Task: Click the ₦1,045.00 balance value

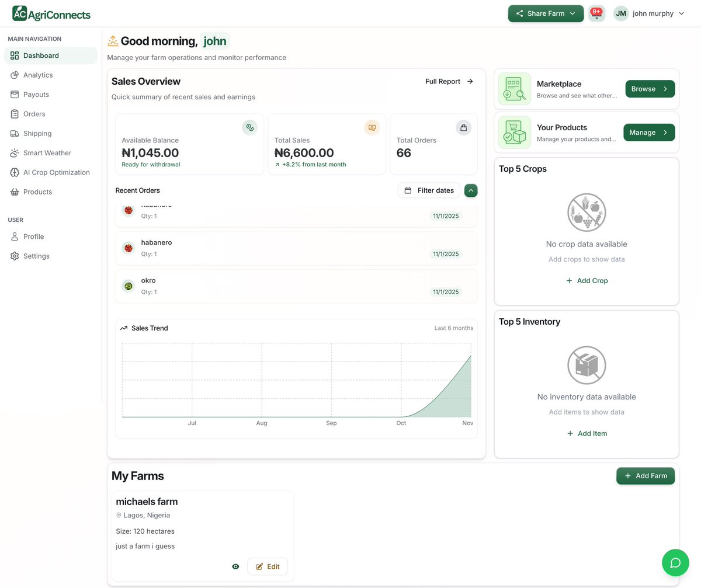Action: click(150, 153)
